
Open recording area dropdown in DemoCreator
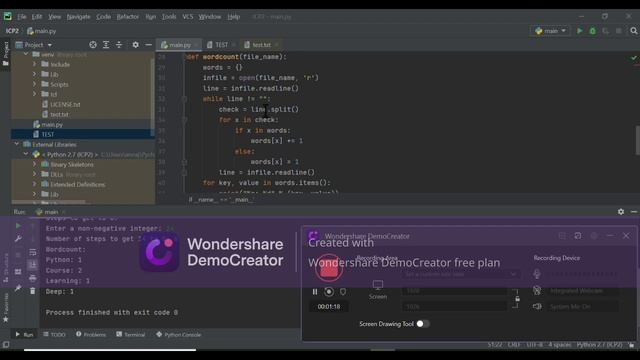pos(460,275)
